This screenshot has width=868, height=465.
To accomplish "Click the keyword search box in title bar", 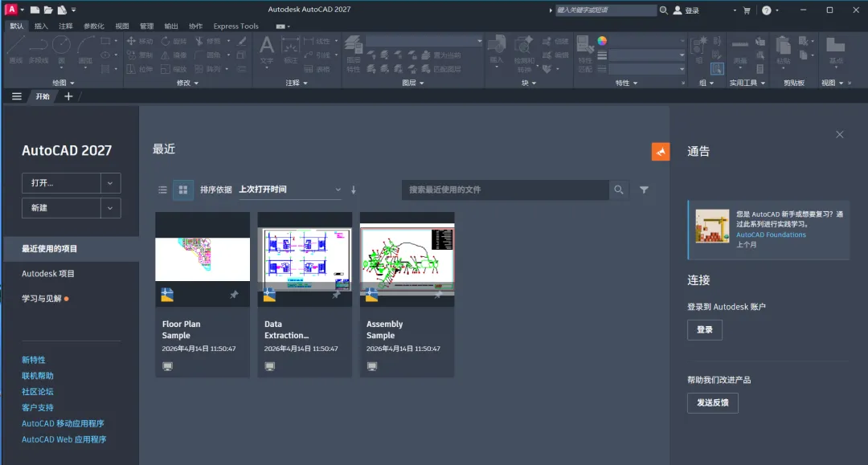I will pyautogui.click(x=605, y=10).
